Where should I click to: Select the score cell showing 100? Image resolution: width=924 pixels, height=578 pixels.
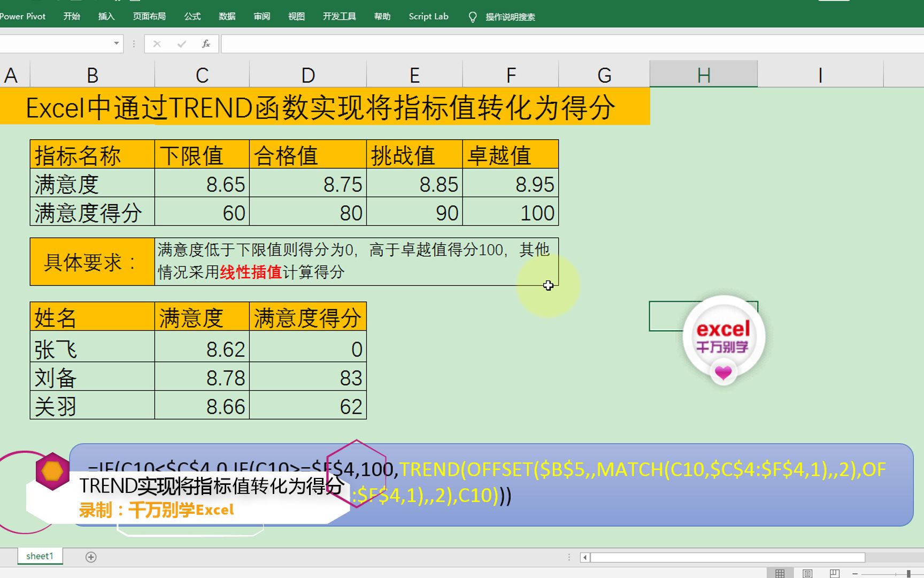click(x=511, y=211)
